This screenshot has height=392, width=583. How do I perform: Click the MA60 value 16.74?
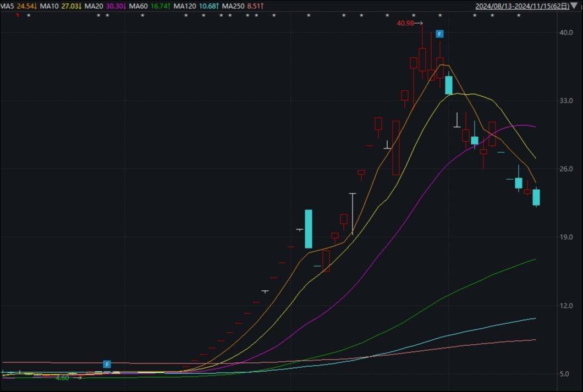click(x=161, y=6)
